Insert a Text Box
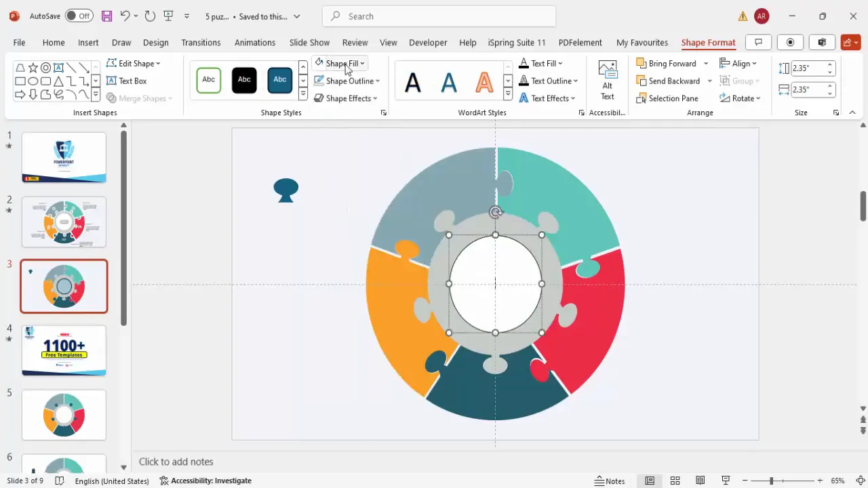This screenshot has height=488, width=868. [x=127, y=81]
